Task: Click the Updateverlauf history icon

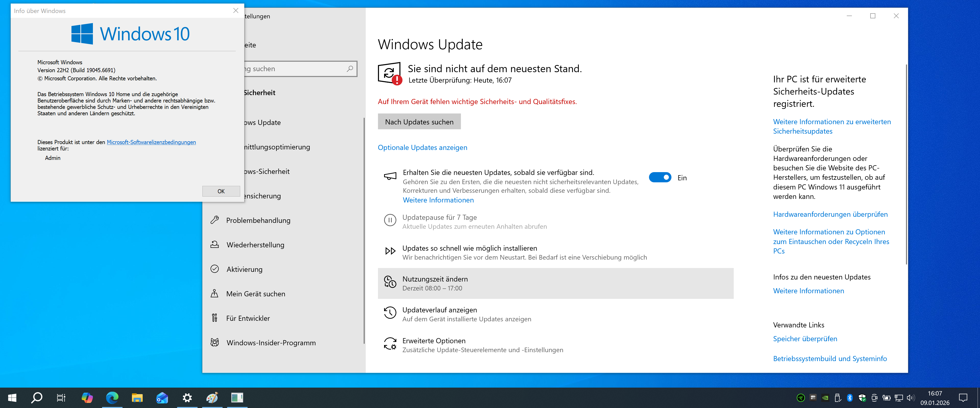Action: tap(390, 313)
